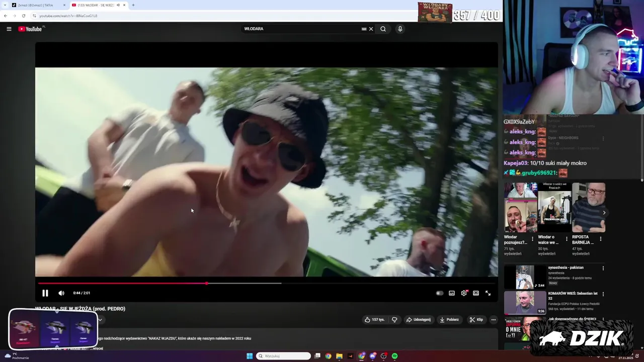This screenshot has width=644, height=362.
Task: Open 'Jak doprowadzono do ŚMIERCI' video
Action: [x=572, y=319]
